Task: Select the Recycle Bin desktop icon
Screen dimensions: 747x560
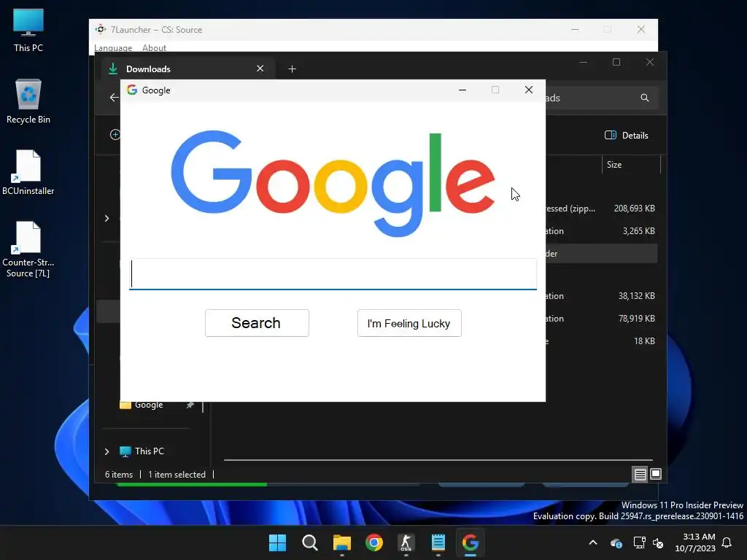Action: point(28,101)
